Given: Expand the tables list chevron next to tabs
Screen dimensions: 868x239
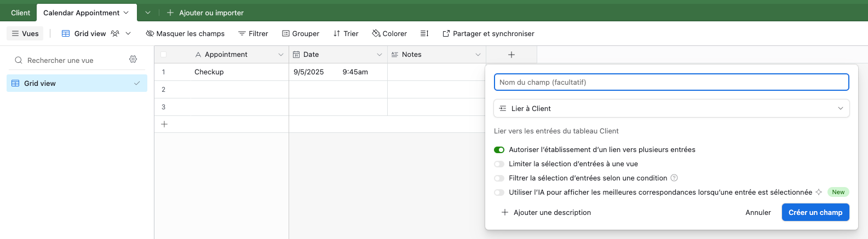Looking at the screenshot, I should coord(147,13).
